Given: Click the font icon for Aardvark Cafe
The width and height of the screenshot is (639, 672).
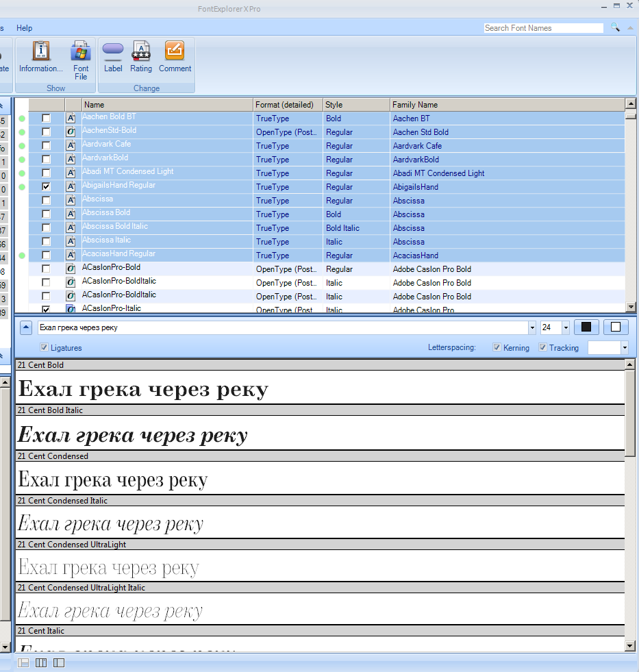Looking at the screenshot, I should coord(71,146).
